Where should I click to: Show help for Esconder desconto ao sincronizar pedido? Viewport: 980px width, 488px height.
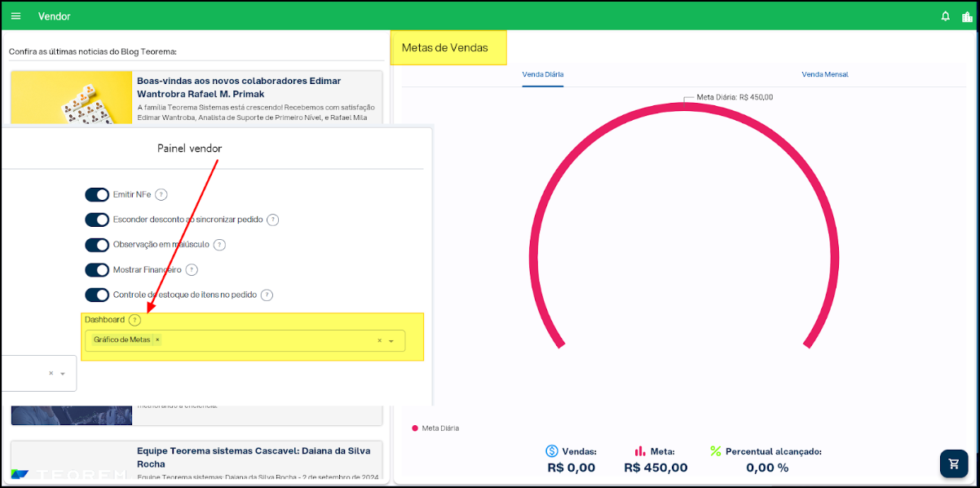273,220
